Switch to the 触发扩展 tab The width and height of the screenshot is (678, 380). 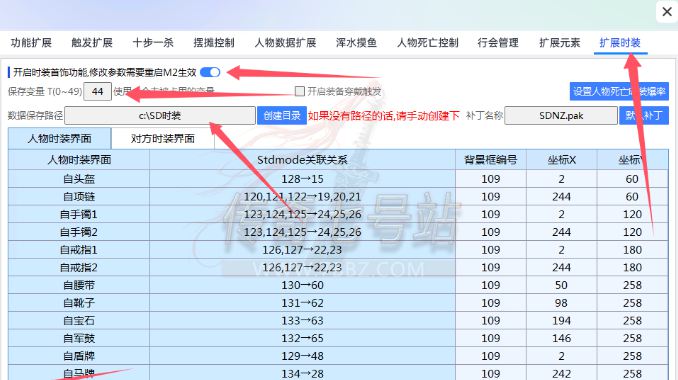tap(92, 43)
